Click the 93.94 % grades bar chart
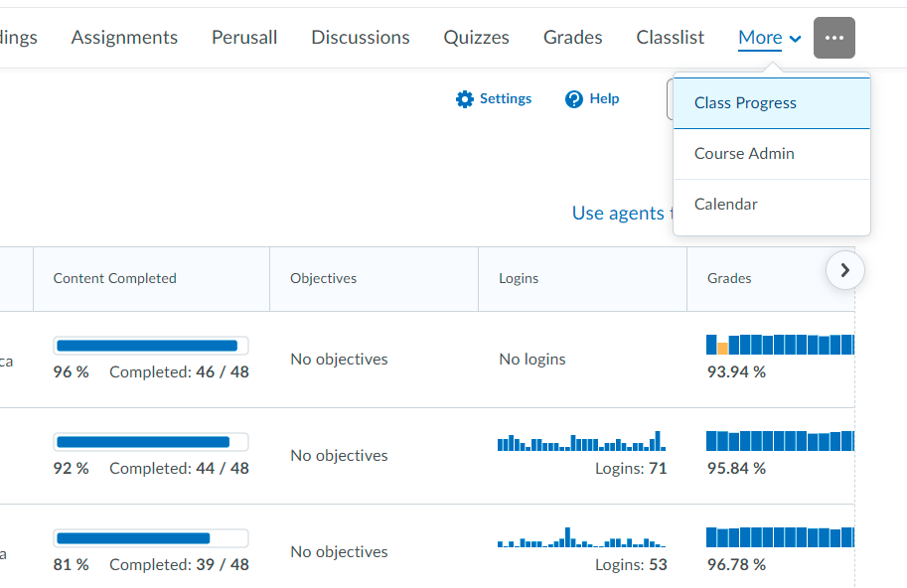907x588 pixels. 780,345
